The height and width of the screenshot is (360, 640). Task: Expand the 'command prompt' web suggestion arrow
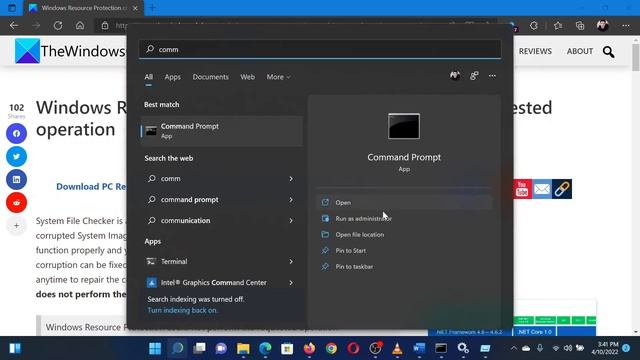coord(291,200)
